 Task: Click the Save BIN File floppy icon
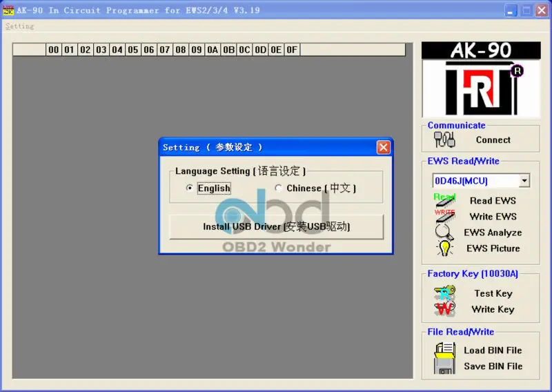pyautogui.click(x=444, y=366)
